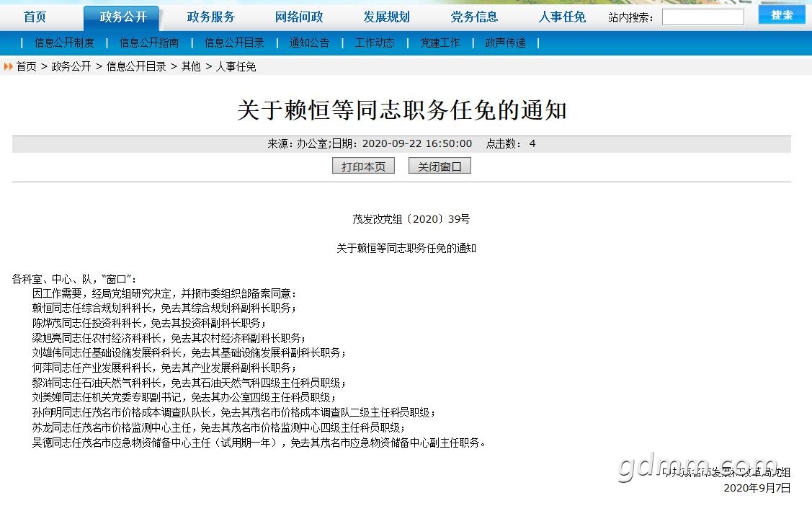Open the 党建工作 submenu link
This screenshot has width=812, height=511.
click(440, 43)
